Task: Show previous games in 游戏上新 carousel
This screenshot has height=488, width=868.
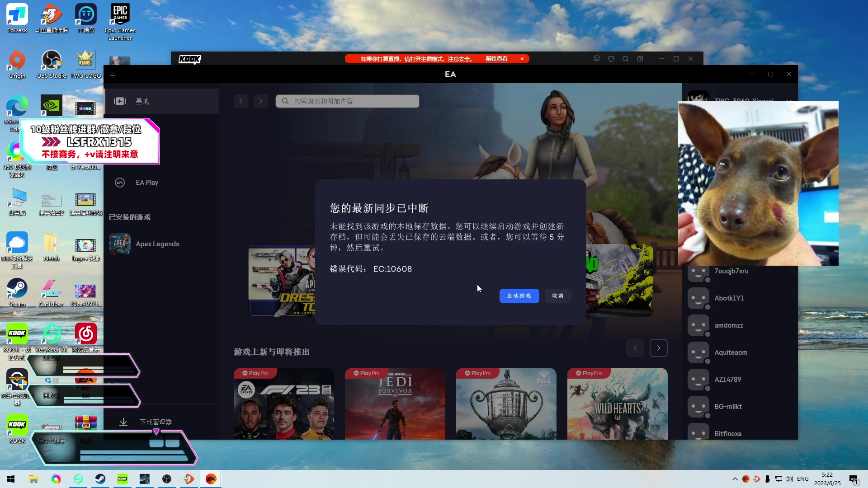Action: 635,348
